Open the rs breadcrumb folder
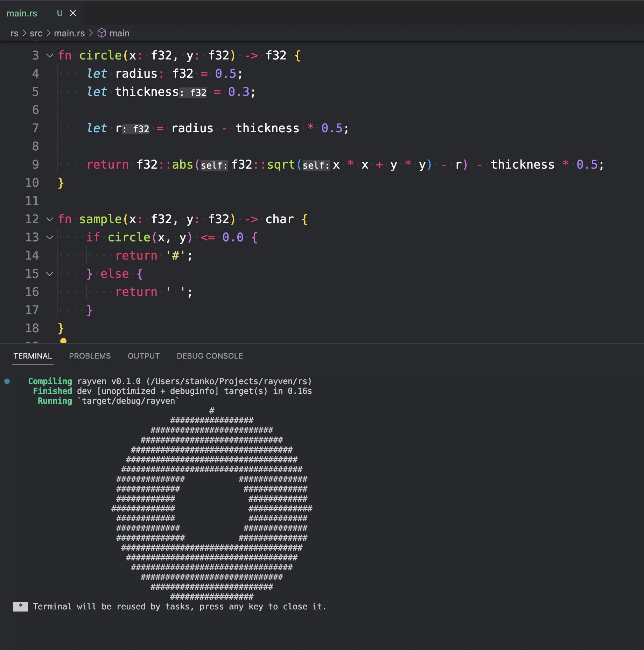 tap(14, 33)
